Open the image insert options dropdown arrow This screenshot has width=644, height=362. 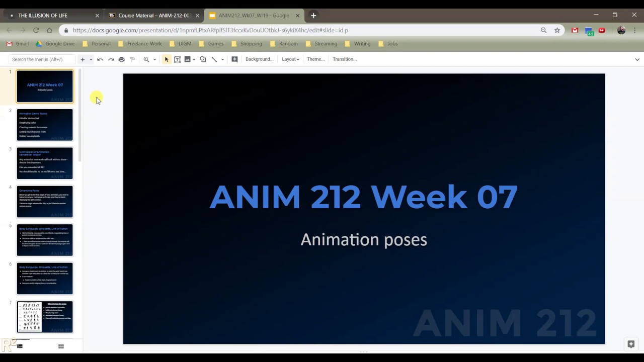point(194,59)
